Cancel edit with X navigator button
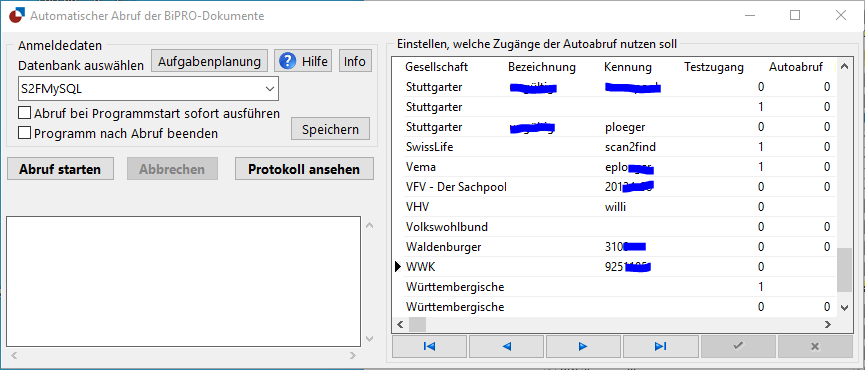The height and width of the screenshot is (370, 865). [x=815, y=346]
